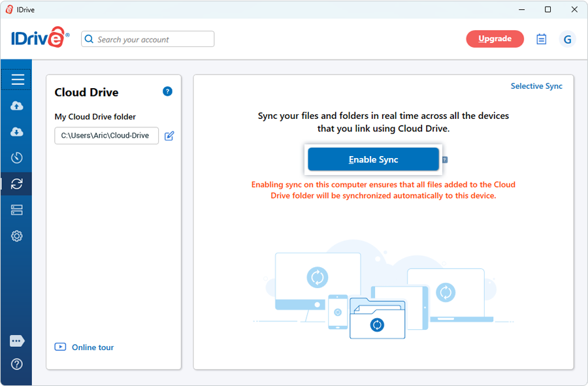Screen dimensions: 588x386
Task: Open the Restore cloud download icon
Action: click(x=16, y=132)
